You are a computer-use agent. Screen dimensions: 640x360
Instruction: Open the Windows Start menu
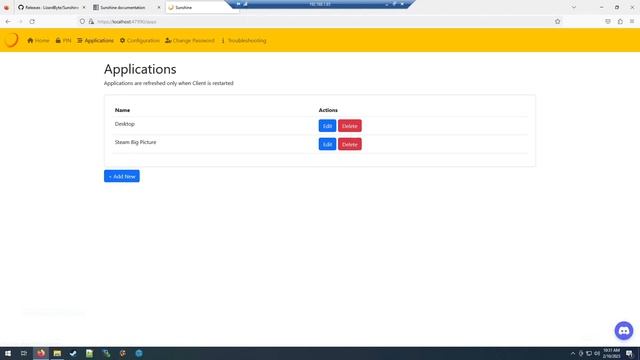(8, 353)
